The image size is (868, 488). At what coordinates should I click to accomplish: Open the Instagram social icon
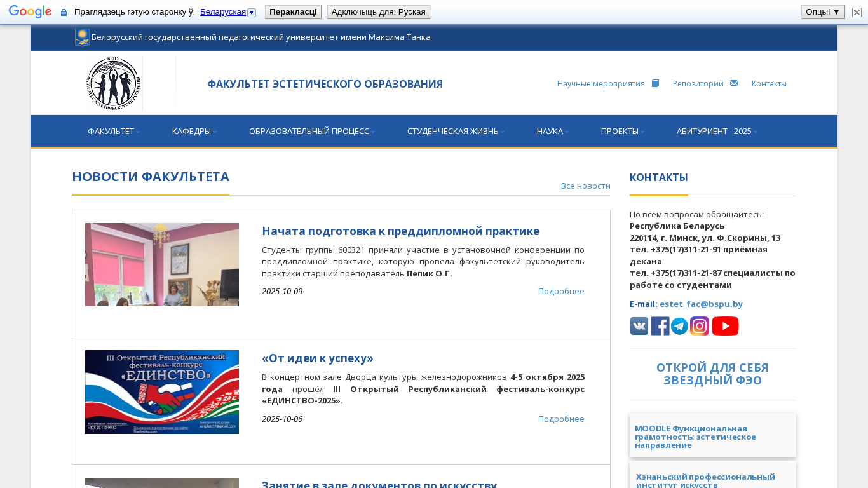click(700, 326)
